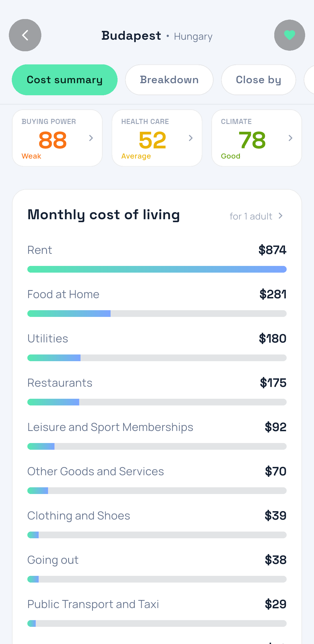Switch to the Close by tab
This screenshot has height=644, width=314.
coord(258,80)
